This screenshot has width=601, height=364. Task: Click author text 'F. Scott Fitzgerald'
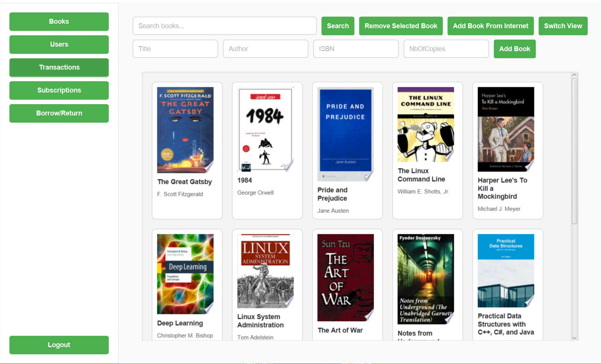click(180, 194)
